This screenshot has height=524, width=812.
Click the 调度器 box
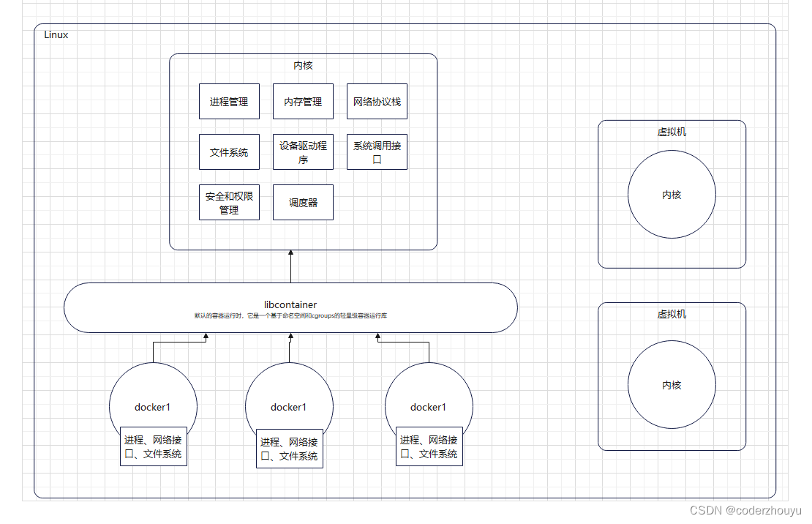pos(303,203)
